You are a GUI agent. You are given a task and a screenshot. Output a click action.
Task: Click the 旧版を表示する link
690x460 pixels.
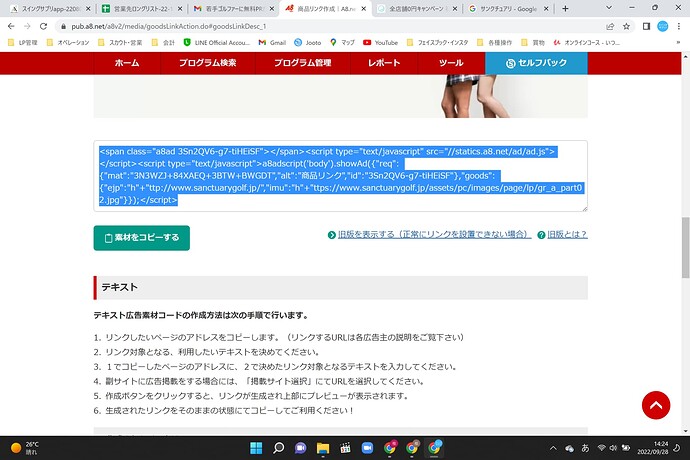434,234
